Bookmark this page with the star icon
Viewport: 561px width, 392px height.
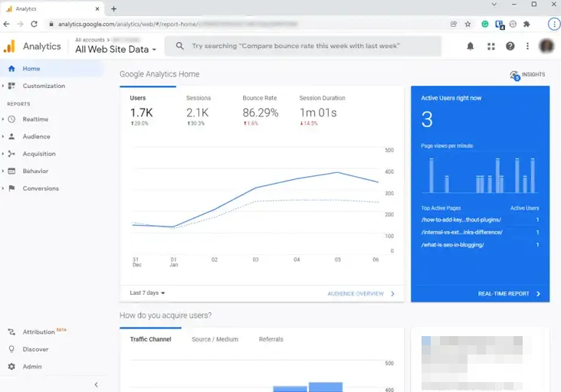(467, 24)
